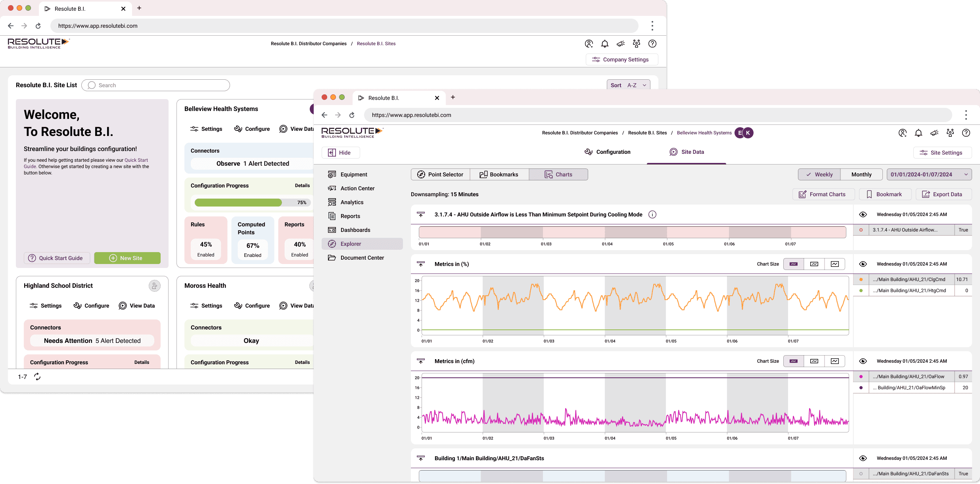Select medium chart size for Metrics in (%)
The width and height of the screenshot is (980, 484).
(x=814, y=264)
